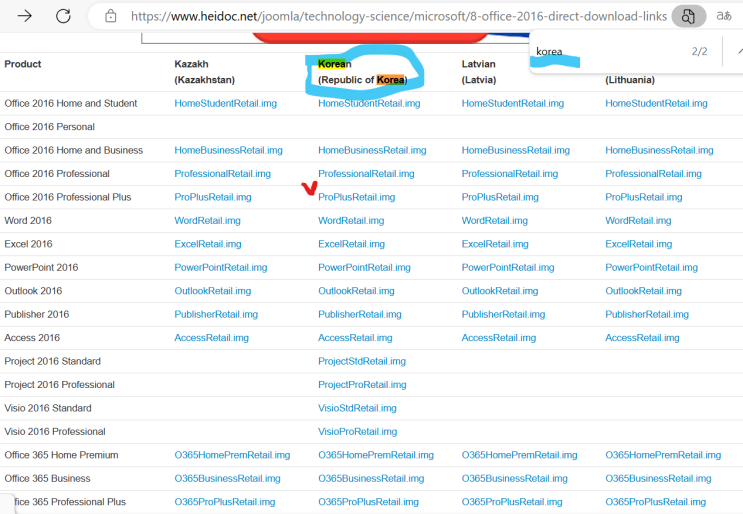Select 'Office 365 Home Premium' row label
The width and height of the screenshot is (743, 514).
click(61, 455)
